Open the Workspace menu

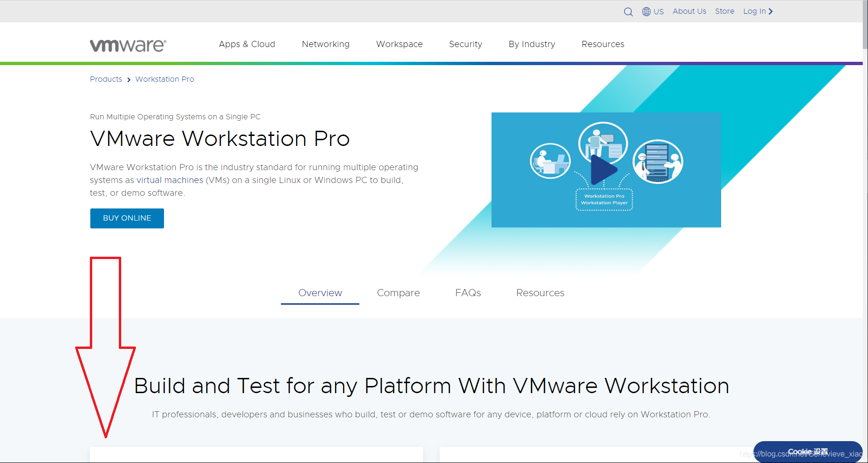tap(399, 44)
